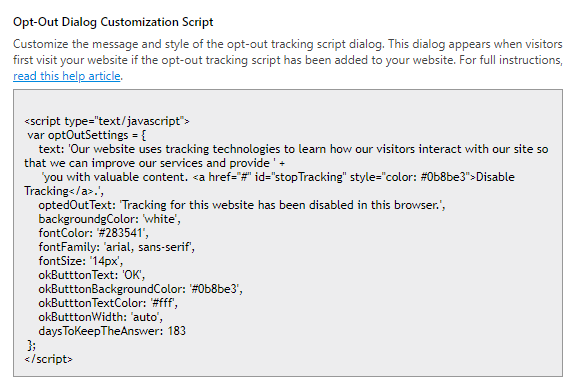565x389 pixels.
Task: Click the fontColor '#283541' value
Action: [x=122, y=233]
